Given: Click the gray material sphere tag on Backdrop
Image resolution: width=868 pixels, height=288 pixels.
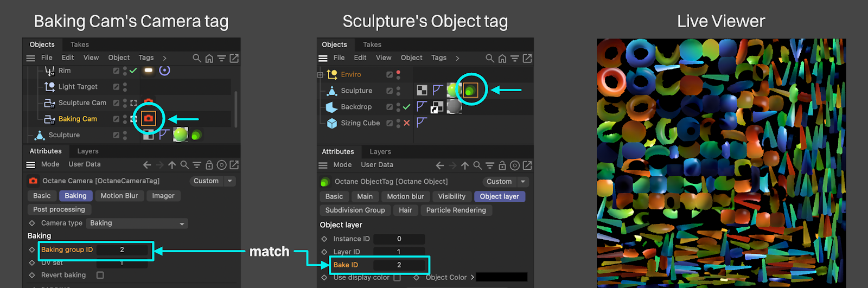Looking at the screenshot, I should (x=454, y=107).
